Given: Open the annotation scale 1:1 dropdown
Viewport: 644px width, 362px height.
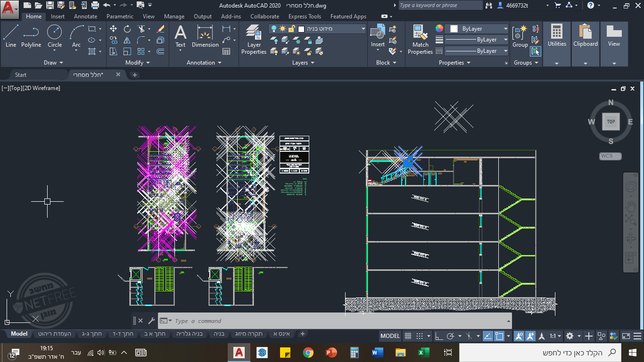Looking at the screenshot, I should pos(555,336).
